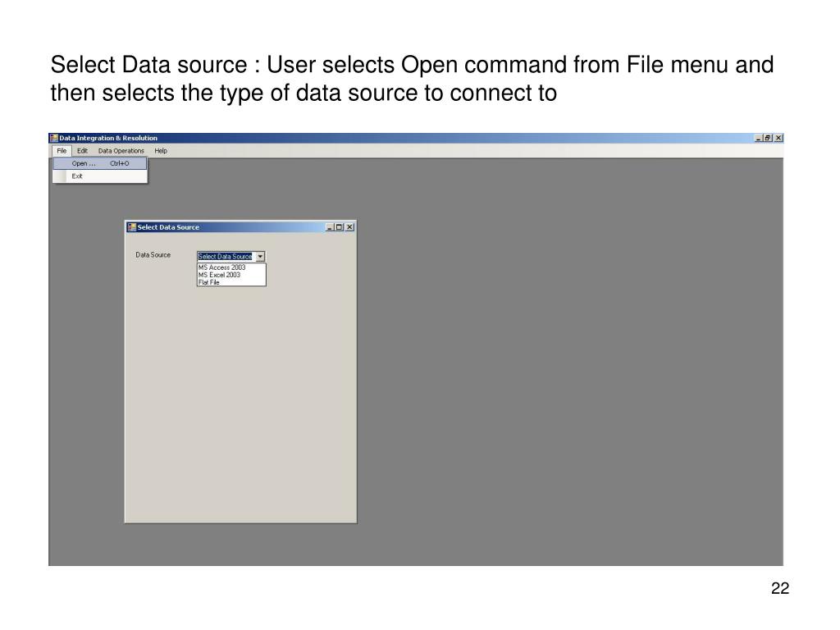Minimize the Select Data Source dialog
The width and height of the screenshot is (840, 630).
click(330, 227)
